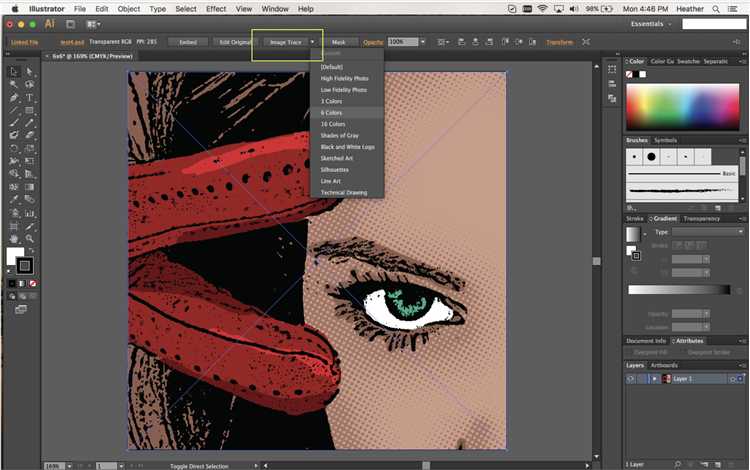Choose Shades of Gray preset

click(347, 136)
